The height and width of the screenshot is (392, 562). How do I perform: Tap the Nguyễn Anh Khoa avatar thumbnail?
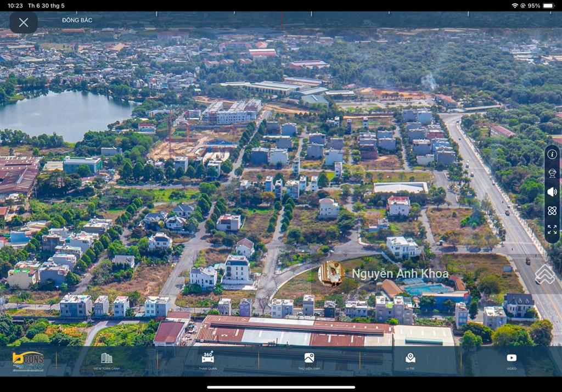[x=329, y=273]
